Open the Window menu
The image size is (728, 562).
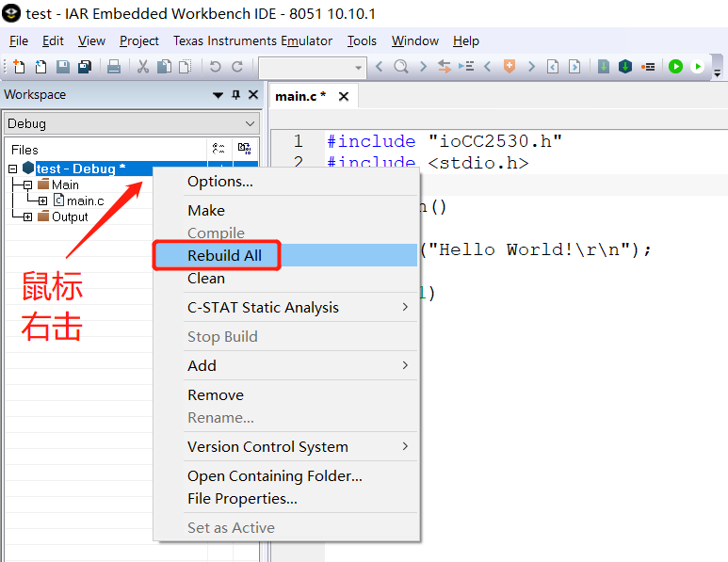415,40
